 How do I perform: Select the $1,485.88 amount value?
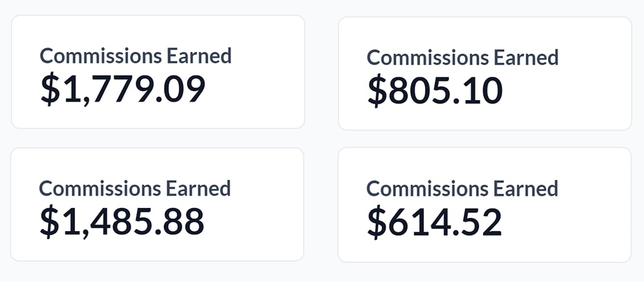pos(122,222)
